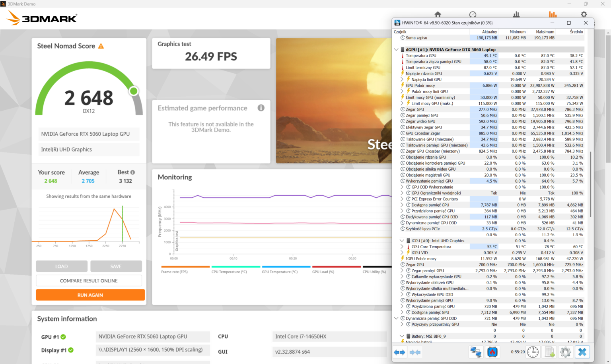Select the Szybkość łącza PCIe row
Screen dimensions: 611x364
[x=488, y=229]
